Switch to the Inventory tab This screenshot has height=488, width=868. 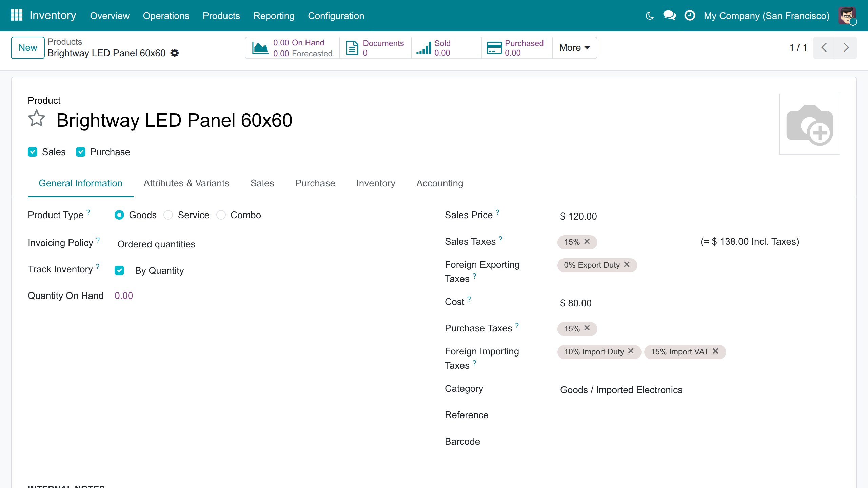pos(376,183)
